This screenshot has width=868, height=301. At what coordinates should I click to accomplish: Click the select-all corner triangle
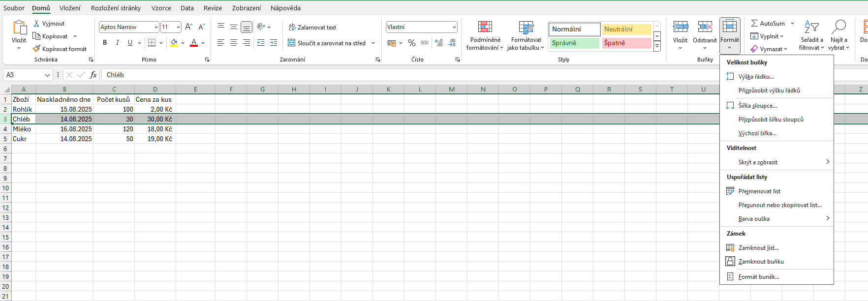pos(6,89)
